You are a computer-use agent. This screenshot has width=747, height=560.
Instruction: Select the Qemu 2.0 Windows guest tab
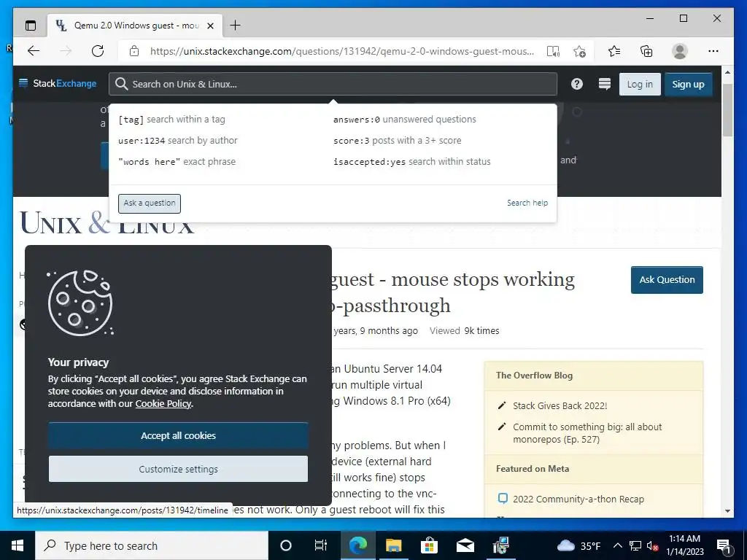[134, 26]
